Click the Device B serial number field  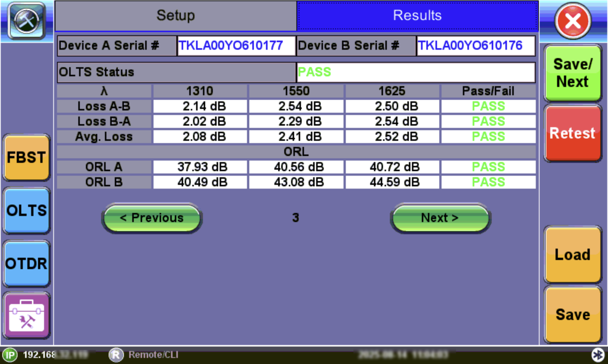pyautogui.click(x=475, y=46)
